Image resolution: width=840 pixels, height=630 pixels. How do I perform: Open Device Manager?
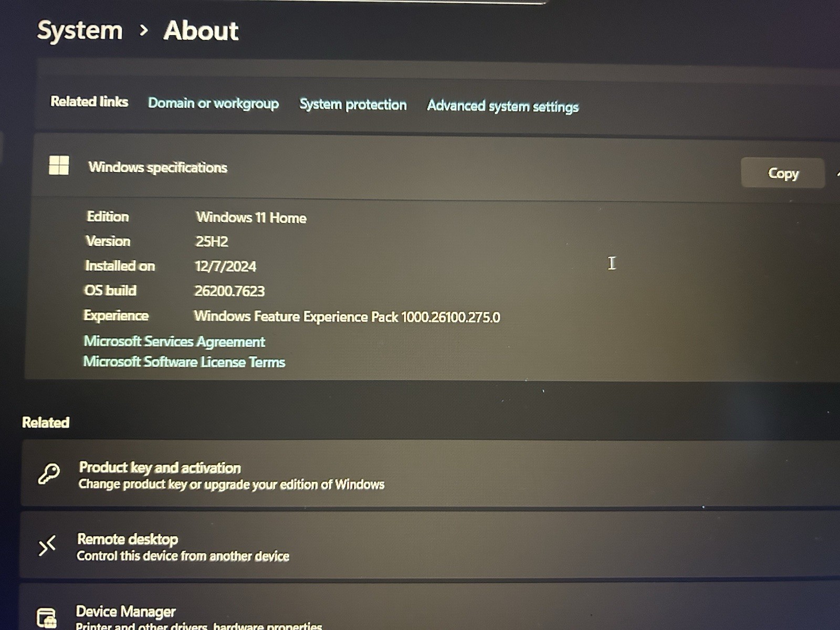coord(429,607)
